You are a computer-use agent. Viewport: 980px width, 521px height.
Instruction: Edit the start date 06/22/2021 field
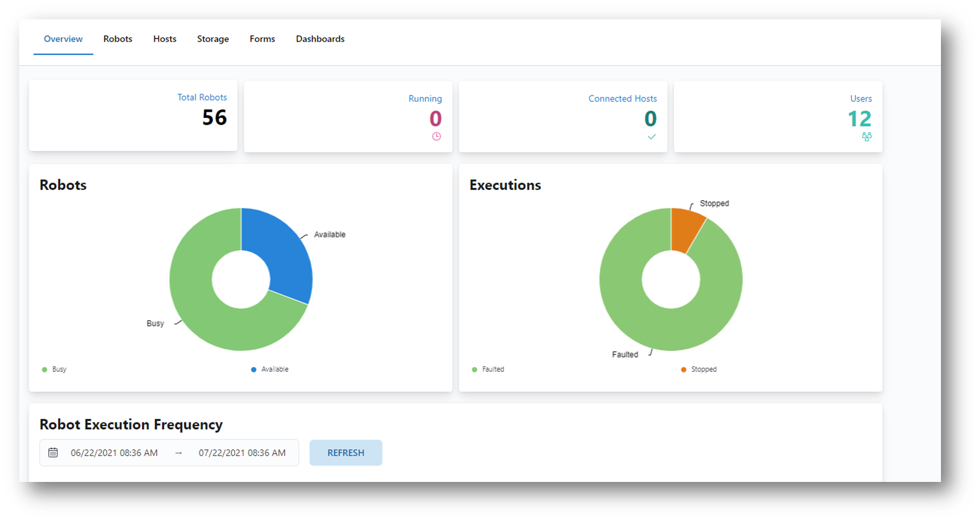click(114, 453)
